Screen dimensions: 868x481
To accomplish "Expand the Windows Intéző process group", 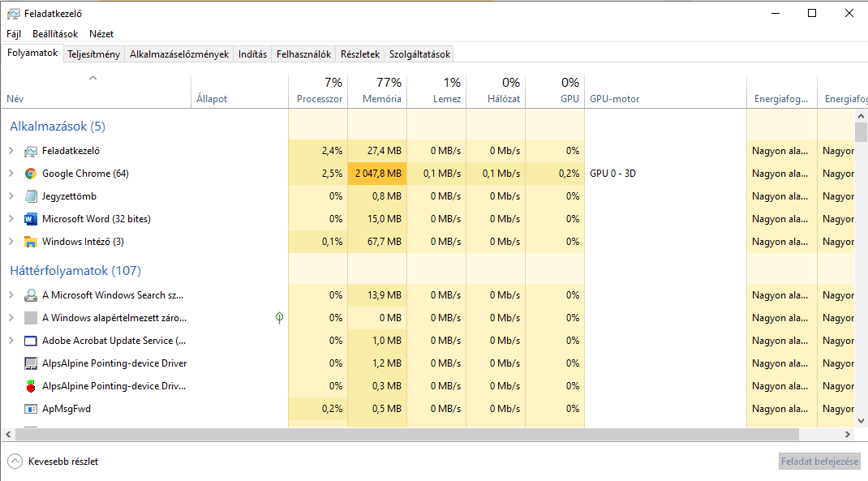I will click(11, 242).
